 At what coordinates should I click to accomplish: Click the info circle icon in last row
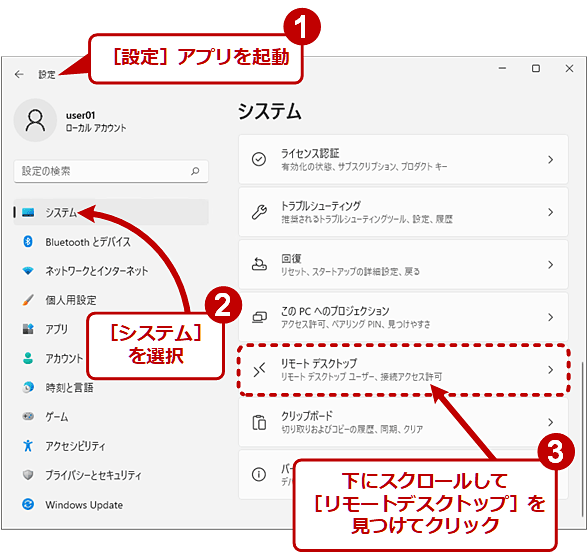259,475
